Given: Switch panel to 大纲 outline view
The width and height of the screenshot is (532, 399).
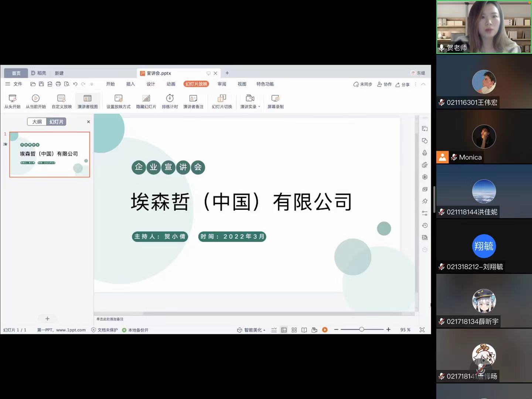Looking at the screenshot, I should tap(37, 122).
